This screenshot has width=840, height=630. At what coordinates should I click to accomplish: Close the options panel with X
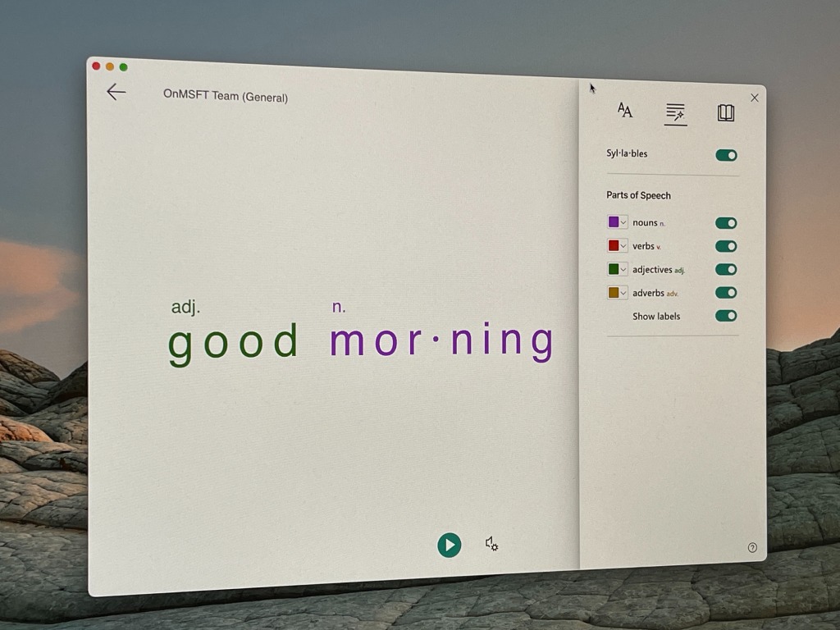click(755, 98)
